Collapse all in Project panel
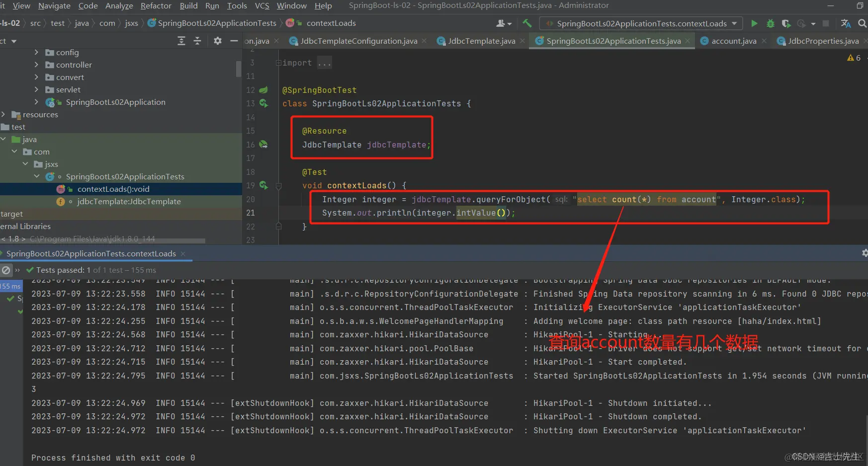The height and width of the screenshot is (466, 868). 197,41
